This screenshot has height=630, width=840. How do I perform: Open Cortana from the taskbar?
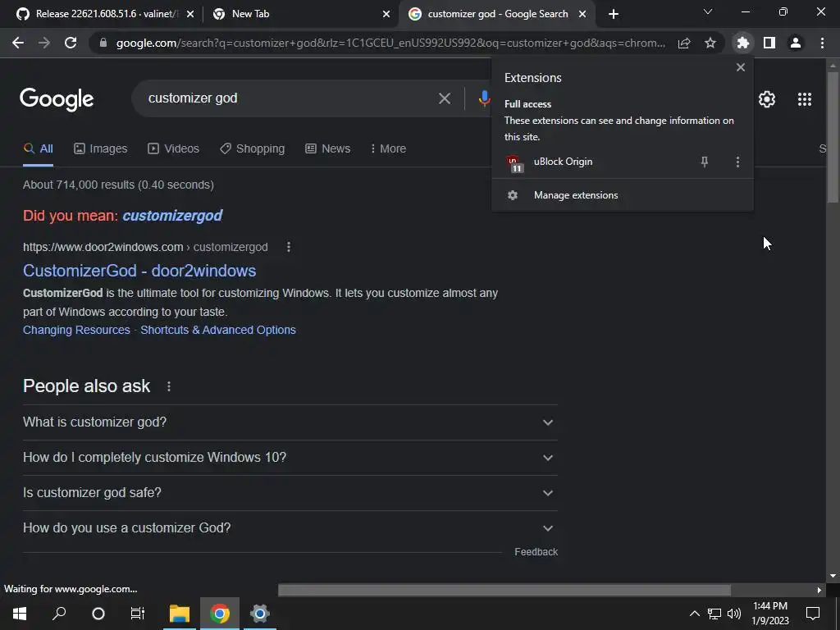[x=98, y=614]
